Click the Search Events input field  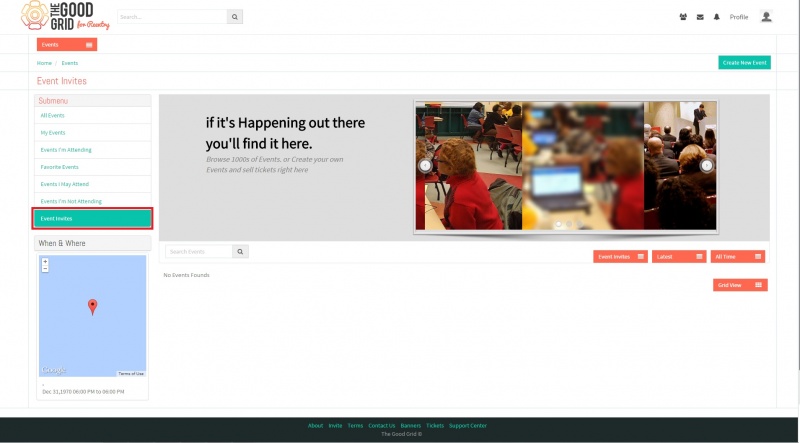(x=199, y=252)
